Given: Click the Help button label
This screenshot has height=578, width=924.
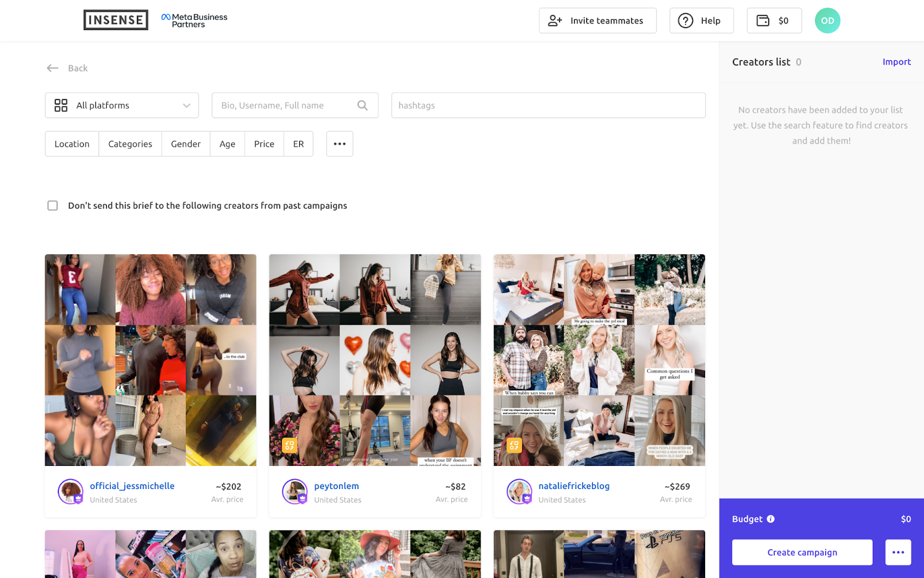Looking at the screenshot, I should [x=711, y=21].
